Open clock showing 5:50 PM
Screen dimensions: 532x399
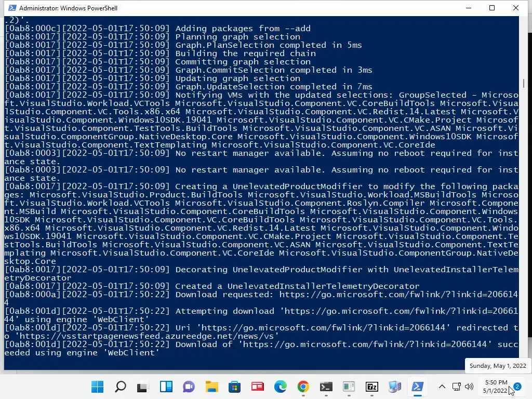click(x=496, y=387)
